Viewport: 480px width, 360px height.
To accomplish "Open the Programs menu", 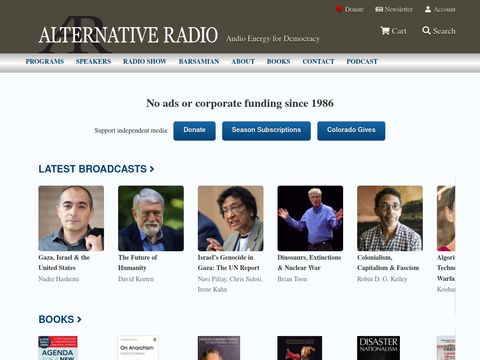I will (x=45, y=61).
